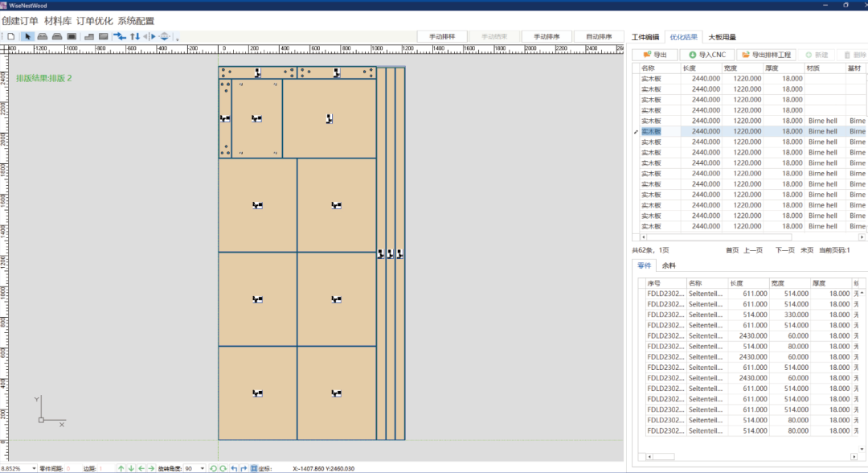
Task: Click the green move-right arrow in status bar
Action: 150,468
